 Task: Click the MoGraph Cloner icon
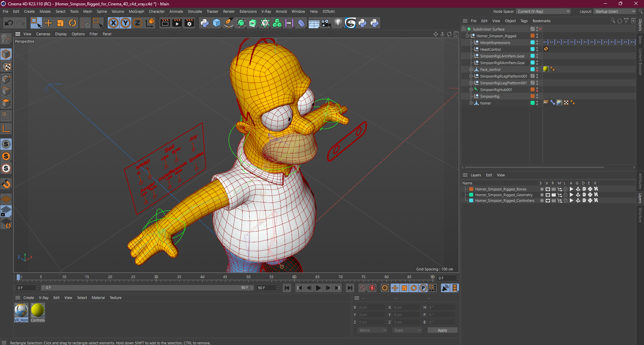click(277, 23)
